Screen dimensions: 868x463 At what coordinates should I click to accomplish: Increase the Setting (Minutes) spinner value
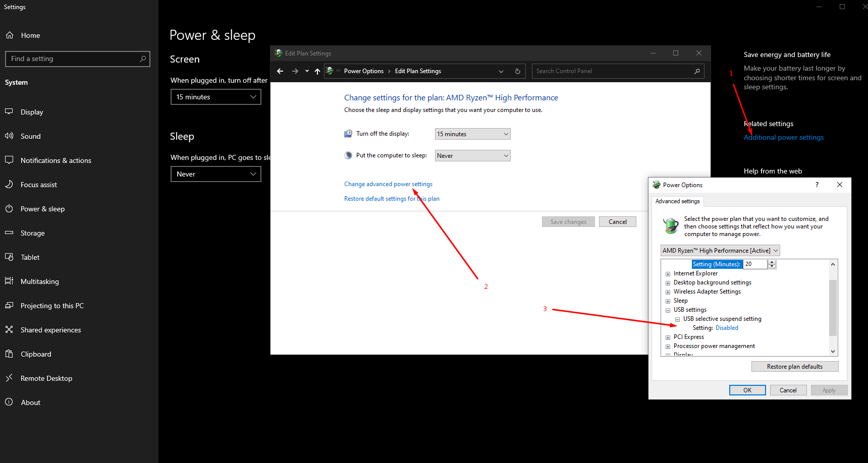(772, 262)
